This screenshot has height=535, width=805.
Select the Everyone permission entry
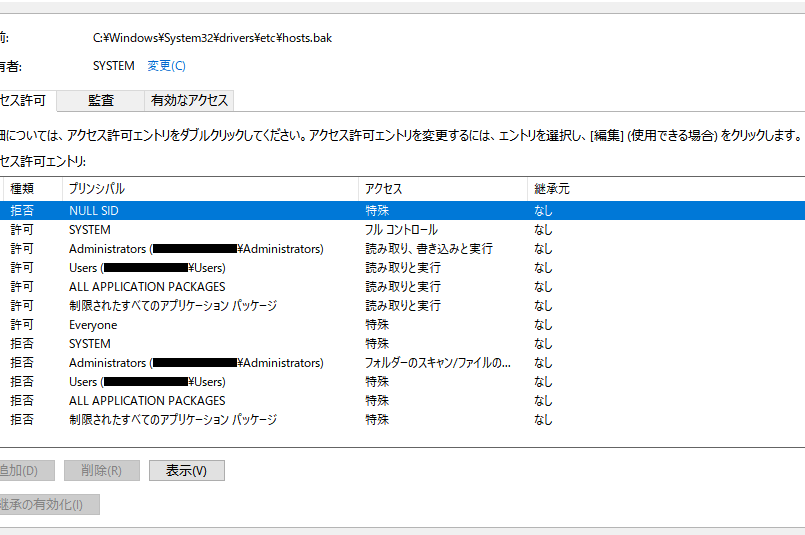(93, 325)
